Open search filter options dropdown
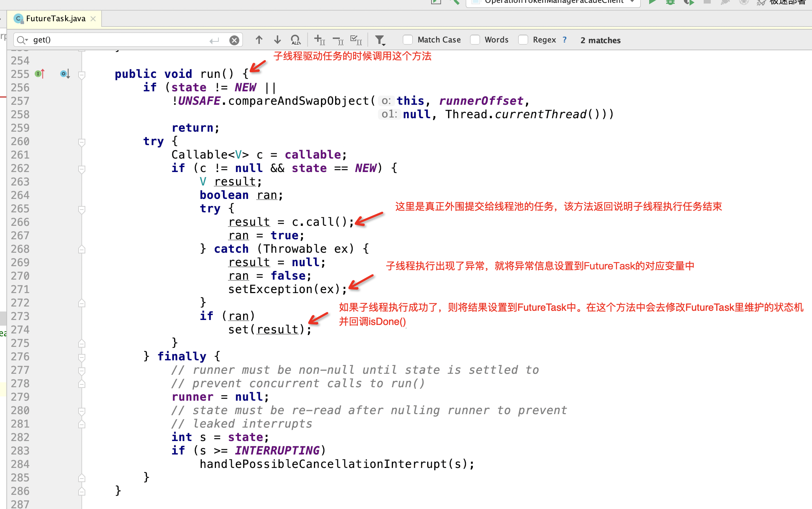The width and height of the screenshot is (812, 509). click(x=380, y=40)
